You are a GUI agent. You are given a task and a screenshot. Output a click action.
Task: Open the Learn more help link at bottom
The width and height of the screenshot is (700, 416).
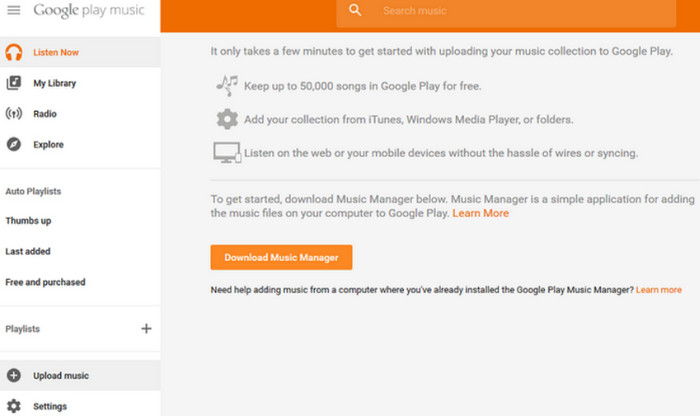click(658, 290)
